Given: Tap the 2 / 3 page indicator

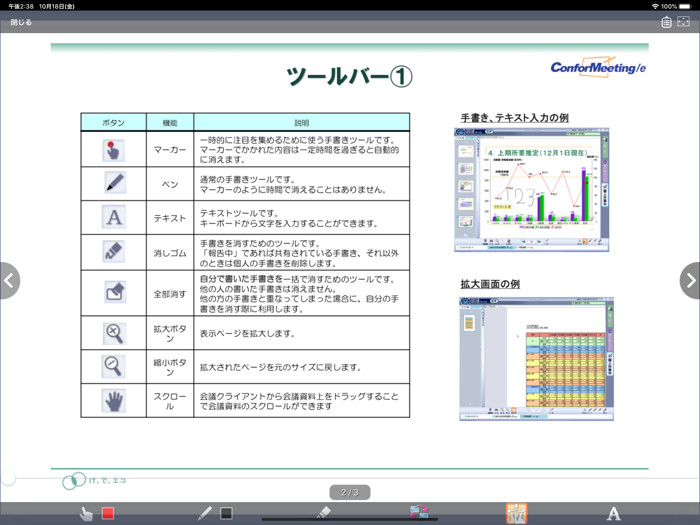Looking at the screenshot, I should click(x=350, y=492).
